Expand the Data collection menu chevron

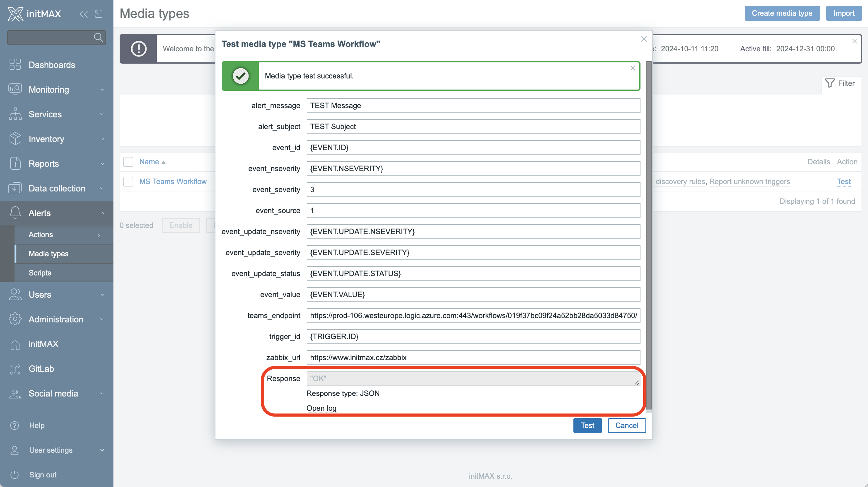pos(102,188)
